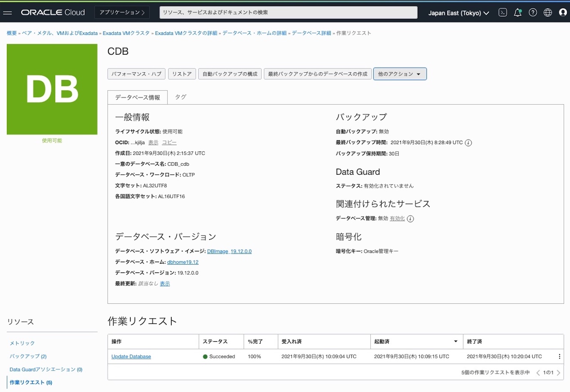Expand the アプリケーション menu

[x=122, y=12]
